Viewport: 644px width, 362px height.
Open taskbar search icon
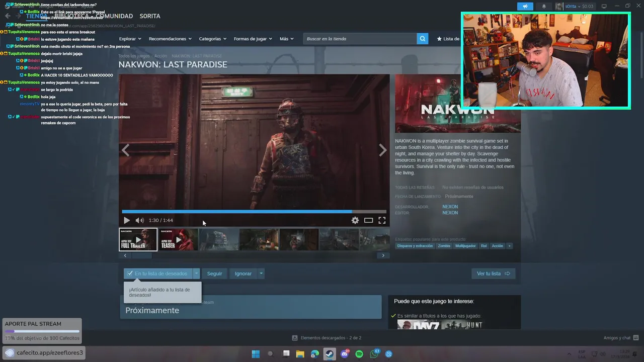pos(271,354)
